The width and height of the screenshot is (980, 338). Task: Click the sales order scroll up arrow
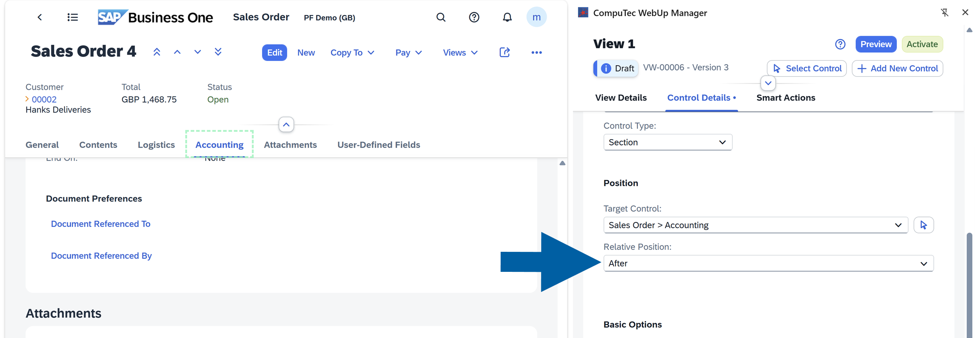coord(562,163)
